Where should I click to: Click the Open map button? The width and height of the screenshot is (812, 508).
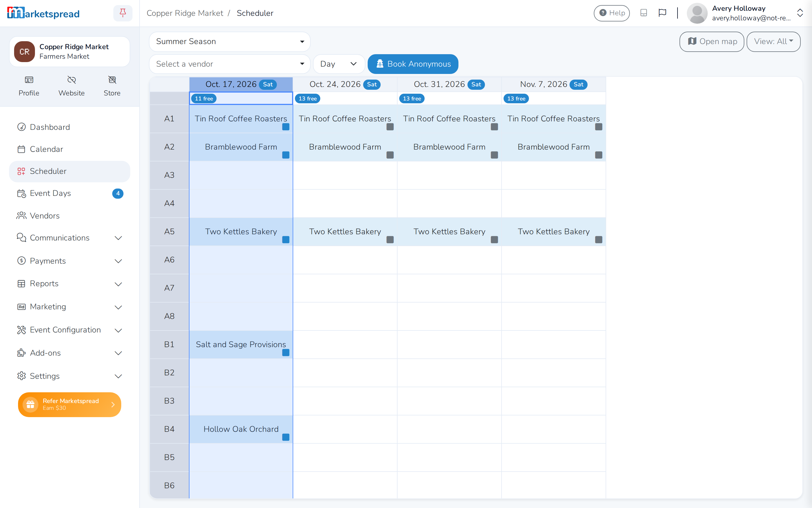click(711, 42)
